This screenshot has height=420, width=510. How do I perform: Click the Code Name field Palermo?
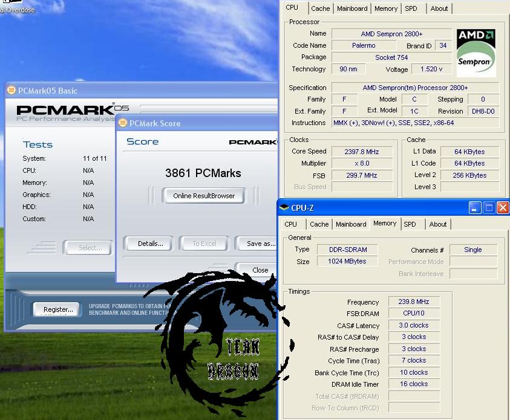(364, 45)
